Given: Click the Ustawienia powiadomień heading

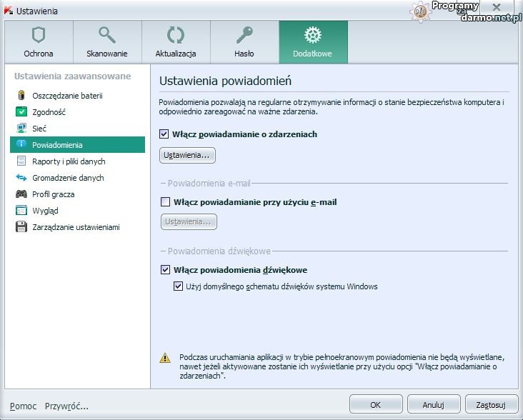Looking at the screenshot, I should coord(225,81).
